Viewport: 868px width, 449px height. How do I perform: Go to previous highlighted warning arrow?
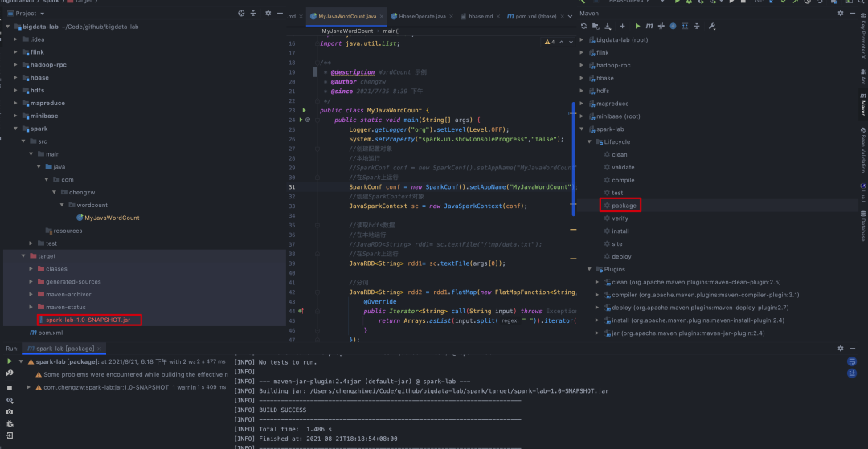[x=561, y=42]
